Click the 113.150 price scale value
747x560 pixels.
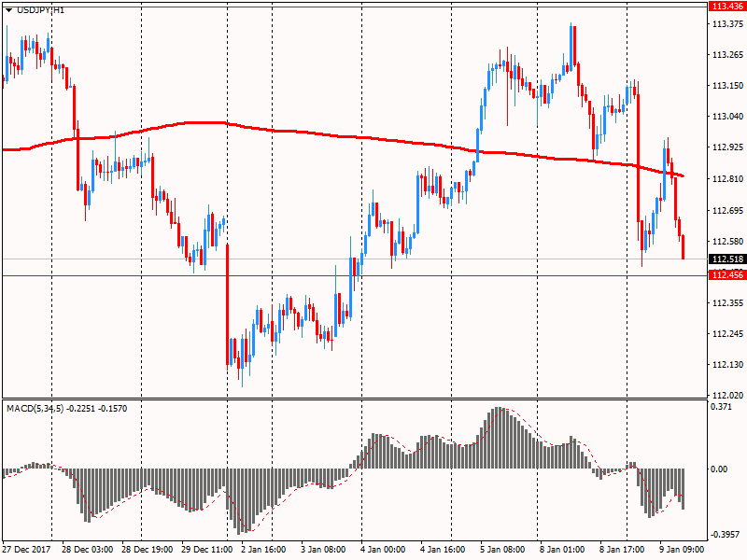727,86
